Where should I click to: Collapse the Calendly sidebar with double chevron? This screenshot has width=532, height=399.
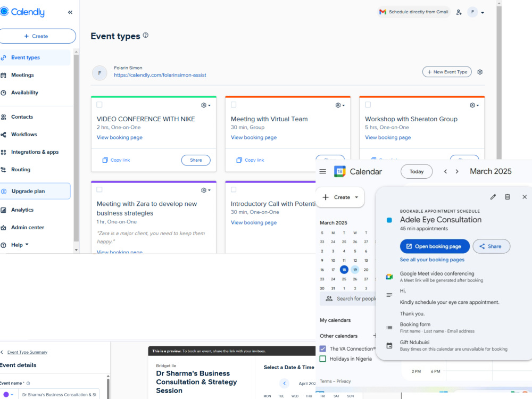70,12
